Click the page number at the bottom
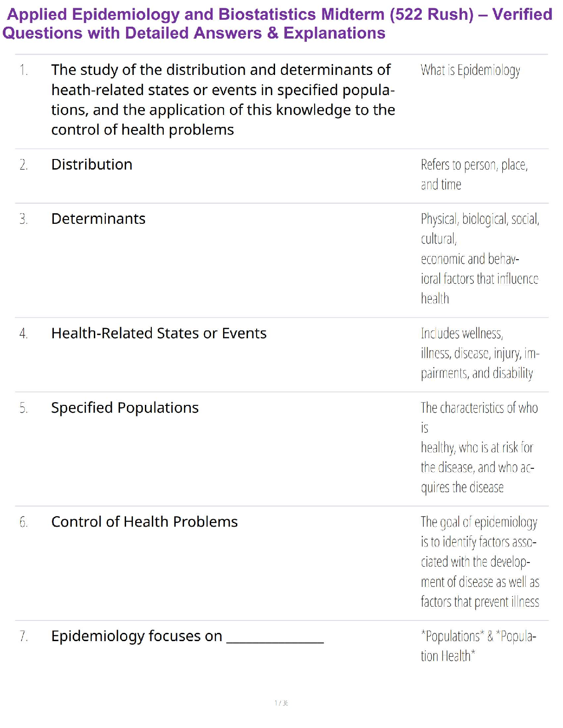Viewport: 563px width, 728px height. (281, 703)
